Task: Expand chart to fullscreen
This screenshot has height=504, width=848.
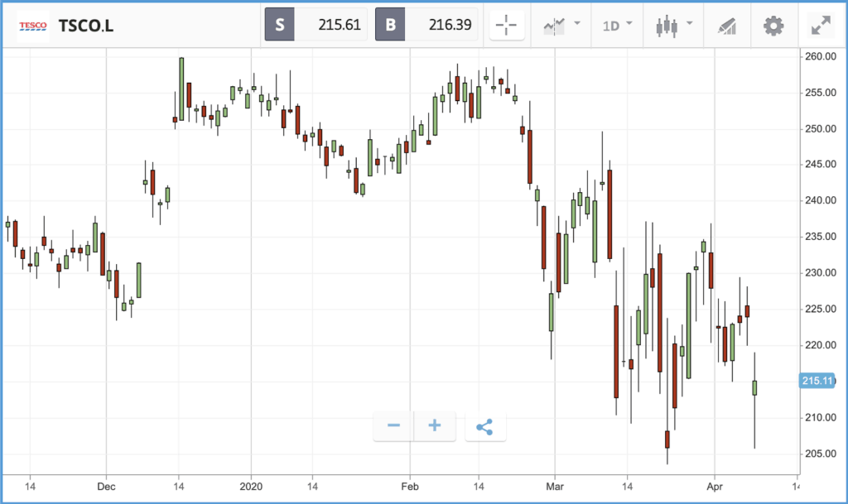Action: 821,26
